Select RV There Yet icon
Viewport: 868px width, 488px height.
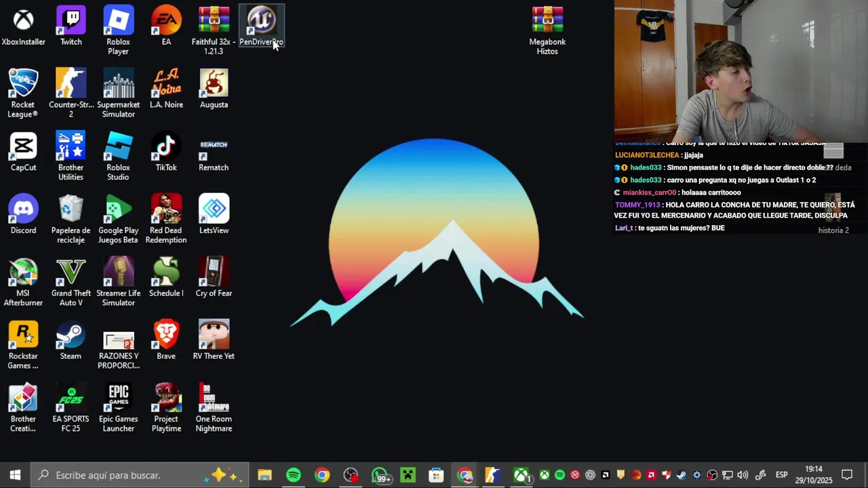(x=214, y=341)
